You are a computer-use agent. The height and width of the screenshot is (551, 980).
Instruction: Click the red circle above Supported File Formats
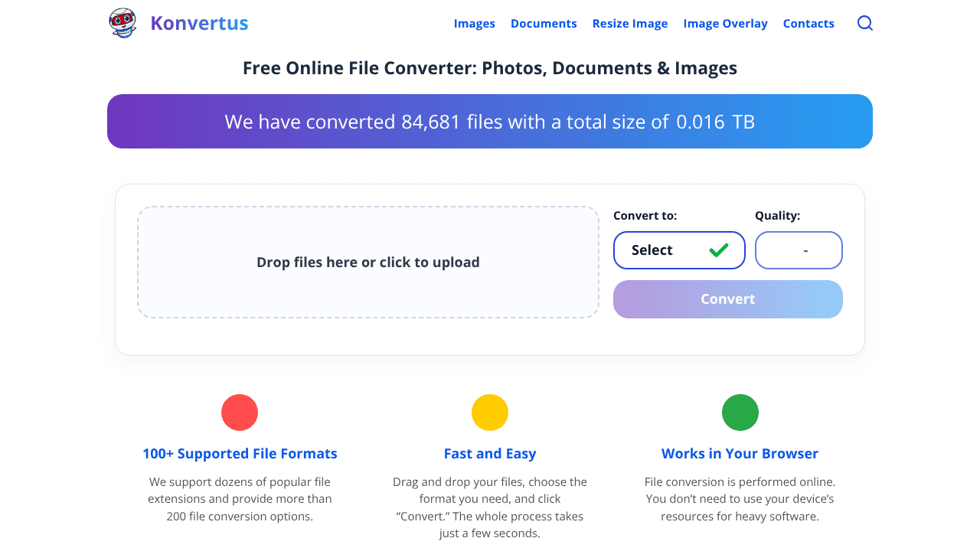pyautogui.click(x=240, y=412)
